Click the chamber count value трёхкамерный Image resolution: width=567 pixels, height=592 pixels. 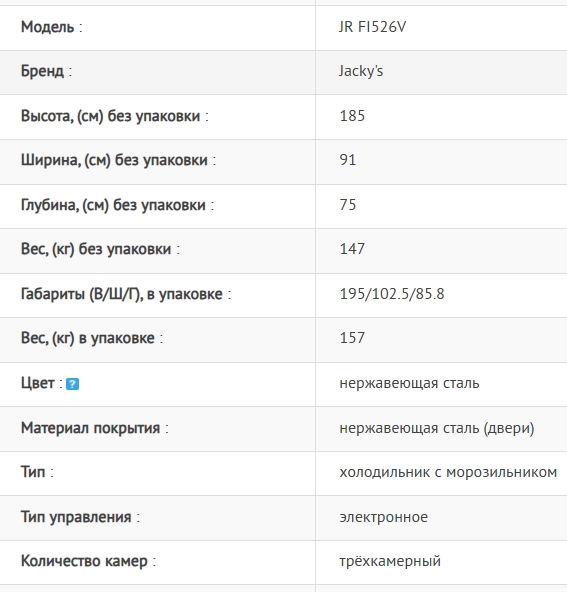390,561
